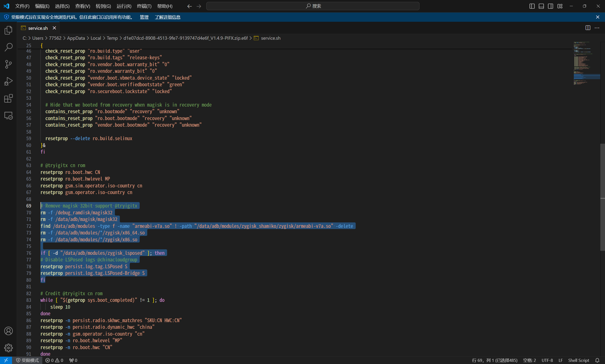Expand the Temp breadcrumb segment
This screenshot has width=605, height=364.
112,38
